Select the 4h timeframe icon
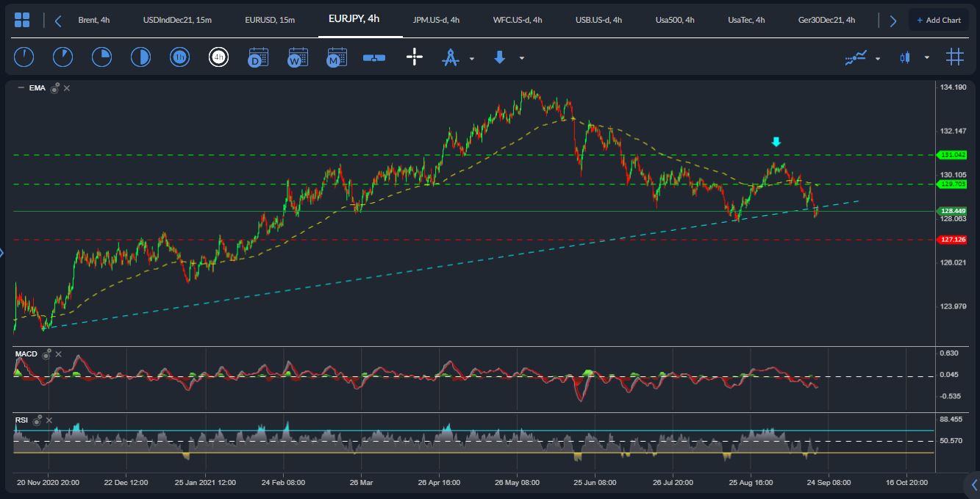The image size is (980, 499). [218, 57]
